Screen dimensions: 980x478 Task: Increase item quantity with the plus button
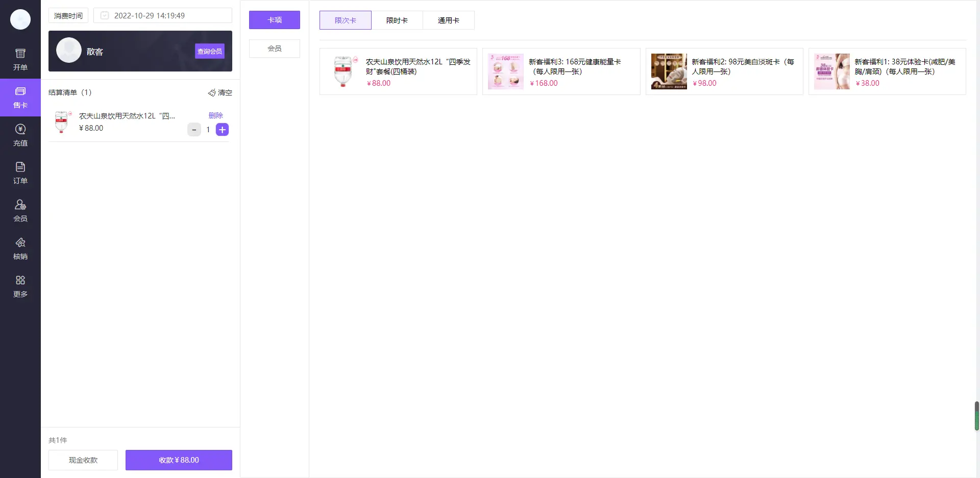tap(222, 130)
